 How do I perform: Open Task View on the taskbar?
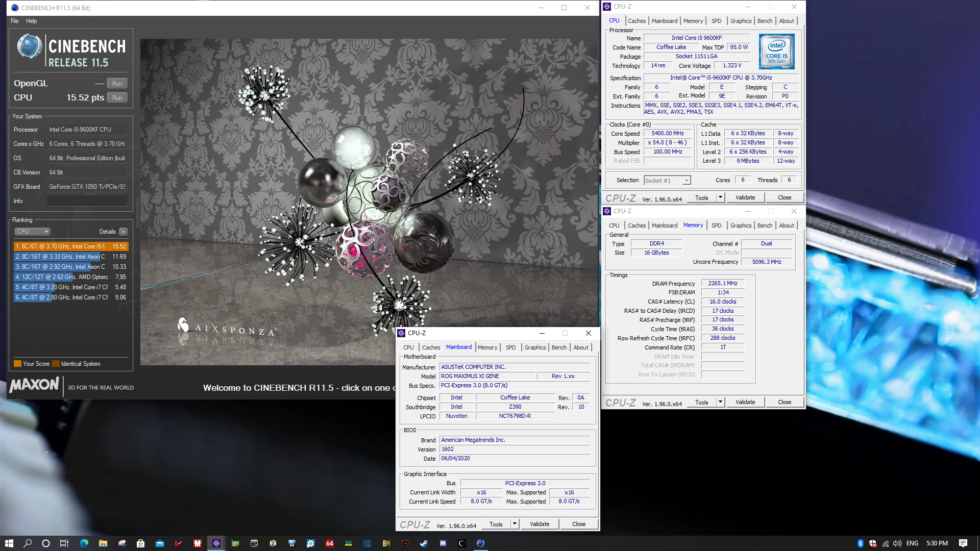(x=64, y=543)
